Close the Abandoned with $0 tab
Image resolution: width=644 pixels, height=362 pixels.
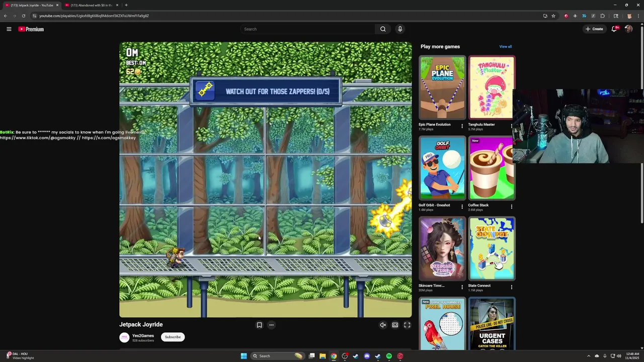[x=117, y=5]
